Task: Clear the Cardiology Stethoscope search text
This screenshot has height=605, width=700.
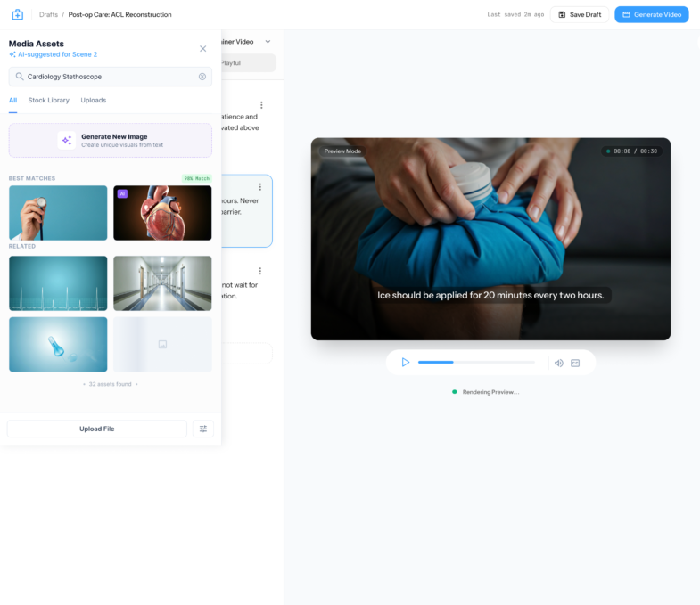Action: [x=202, y=77]
